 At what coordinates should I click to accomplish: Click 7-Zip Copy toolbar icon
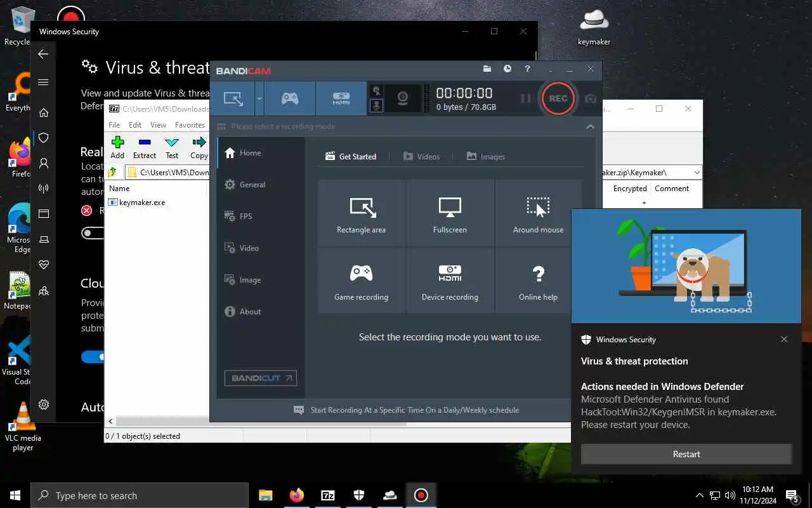click(199, 148)
